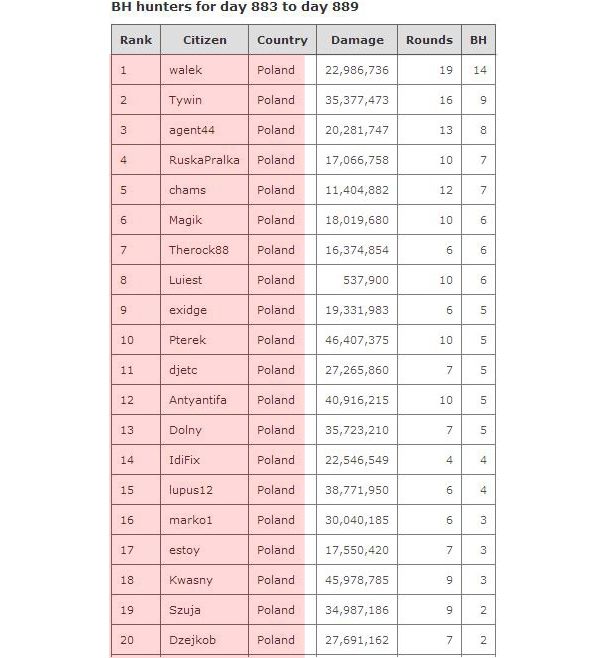Click the Rank column header

135,40
